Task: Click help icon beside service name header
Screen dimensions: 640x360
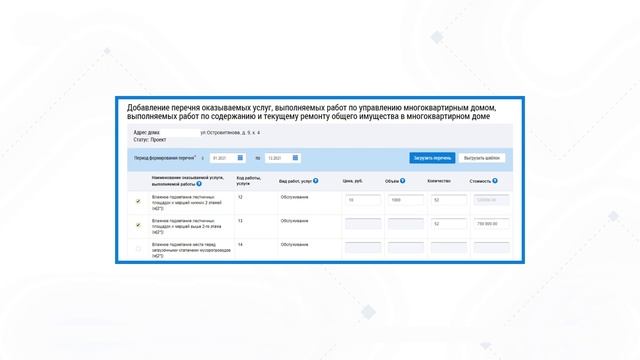Action: pyautogui.click(x=199, y=184)
